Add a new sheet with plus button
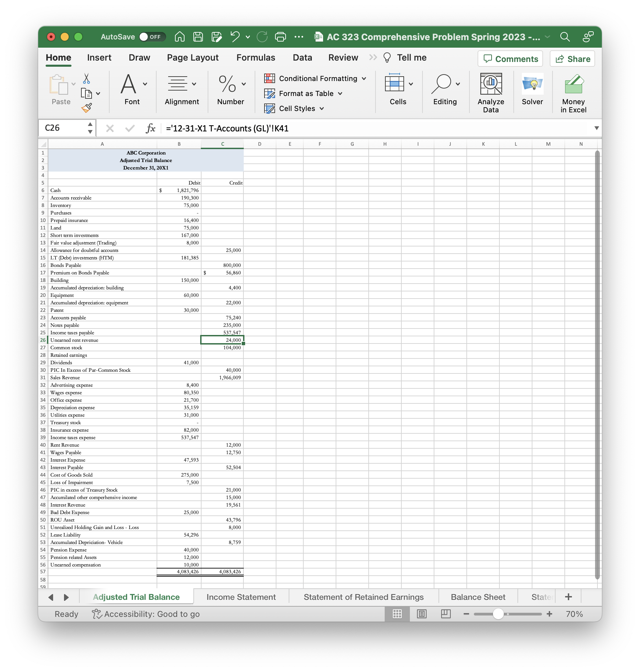The image size is (640, 672). [x=569, y=597]
